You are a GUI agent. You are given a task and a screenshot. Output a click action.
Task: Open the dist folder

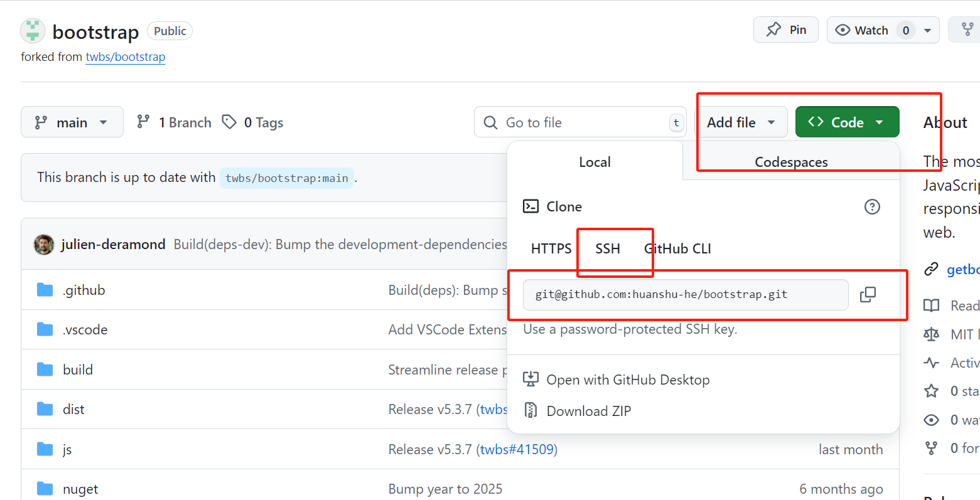[x=73, y=409]
